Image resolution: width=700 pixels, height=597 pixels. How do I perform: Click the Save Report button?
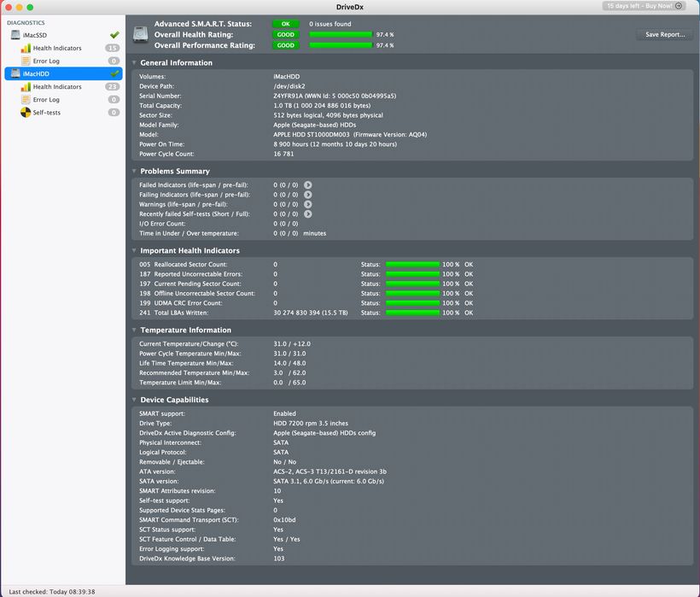coord(665,34)
